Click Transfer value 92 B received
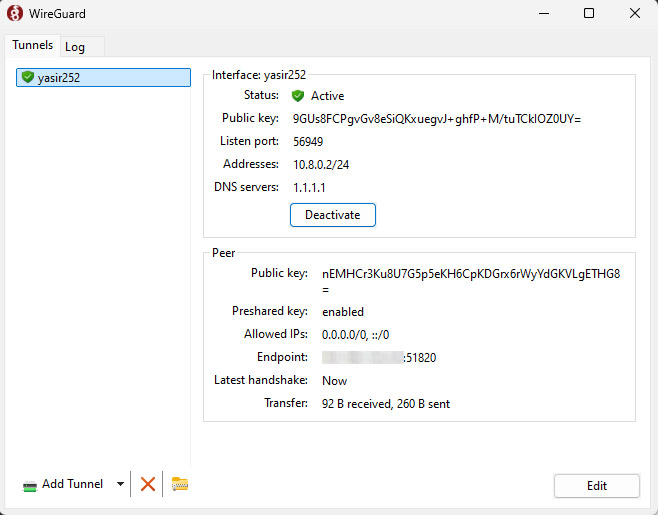 [386, 404]
